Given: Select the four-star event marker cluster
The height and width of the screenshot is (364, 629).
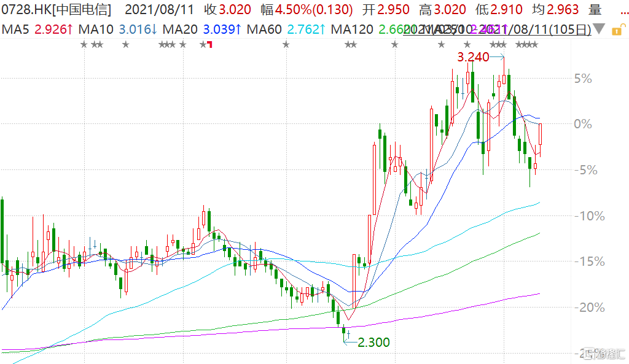Looking at the screenshot, I should [x=526, y=44].
